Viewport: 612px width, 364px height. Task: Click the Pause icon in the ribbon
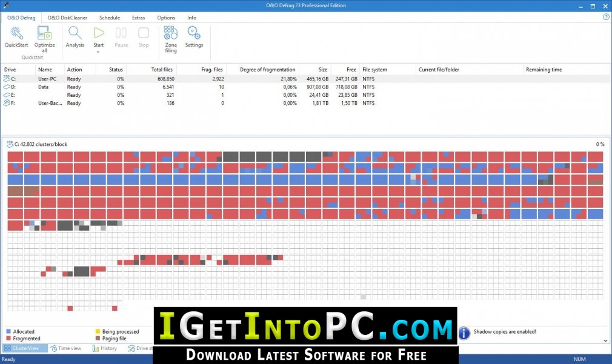tap(121, 33)
